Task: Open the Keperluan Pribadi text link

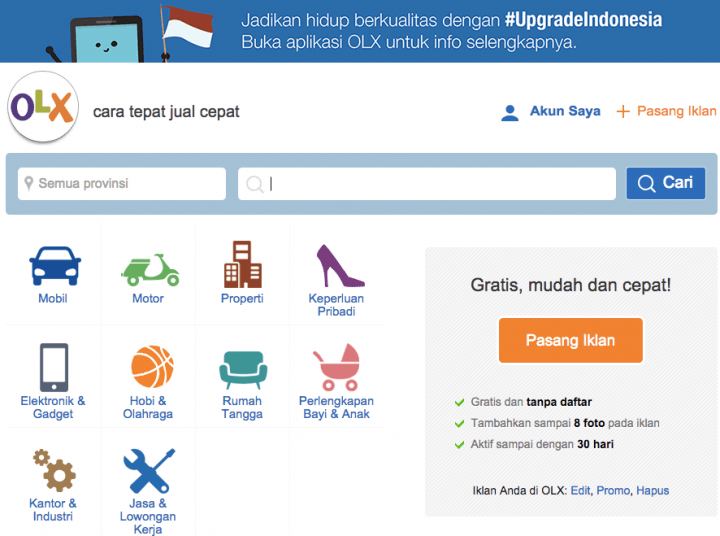Action: tap(336, 305)
